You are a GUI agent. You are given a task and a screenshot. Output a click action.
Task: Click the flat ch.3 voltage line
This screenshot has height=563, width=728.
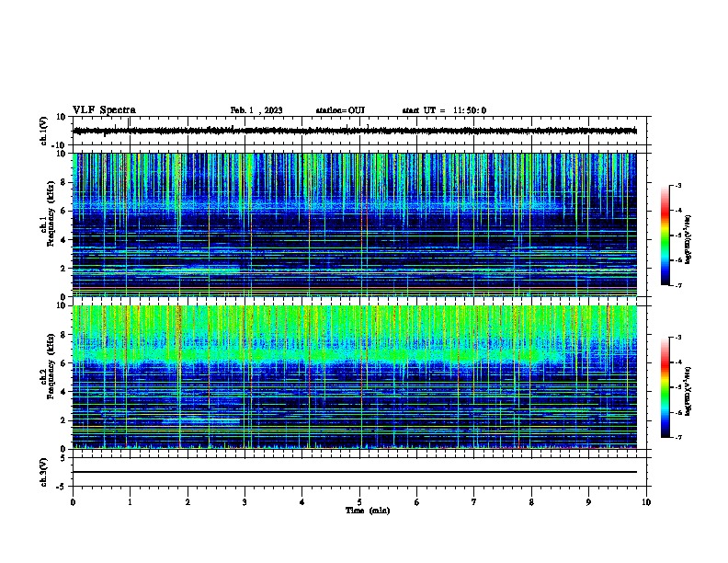click(x=355, y=472)
